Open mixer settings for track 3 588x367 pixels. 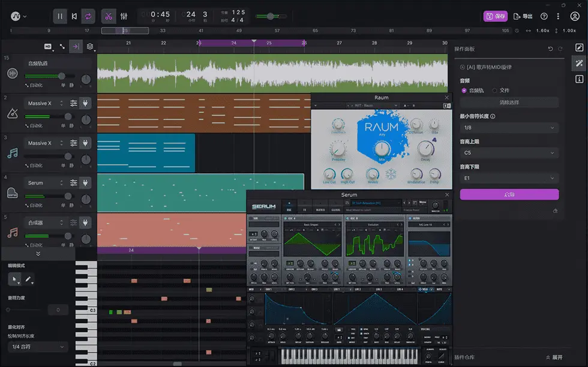[73, 143]
